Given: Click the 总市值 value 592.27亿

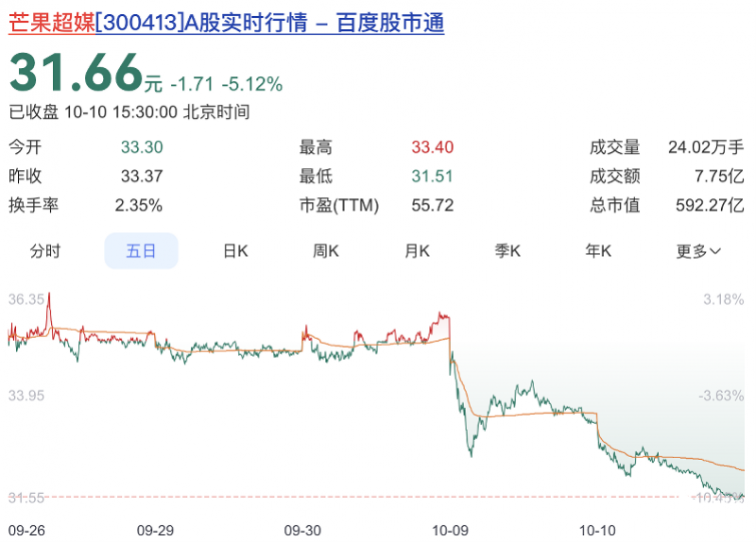Looking at the screenshot, I should [x=710, y=205].
